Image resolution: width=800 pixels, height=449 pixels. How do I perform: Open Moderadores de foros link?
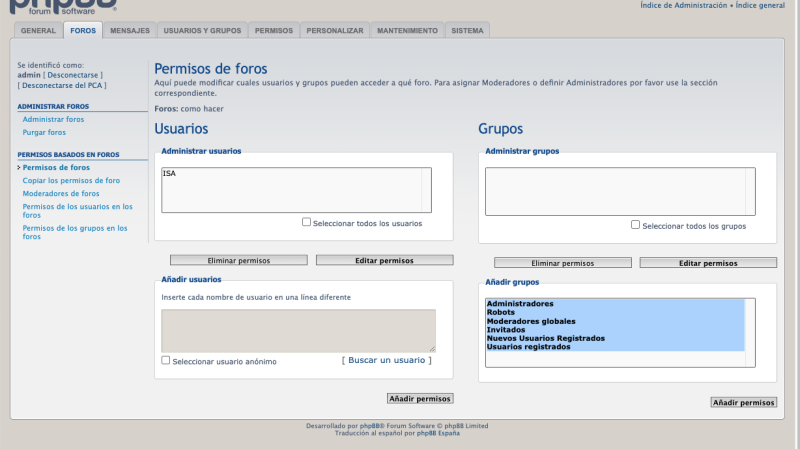pyautogui.click(x=61, y=193)
